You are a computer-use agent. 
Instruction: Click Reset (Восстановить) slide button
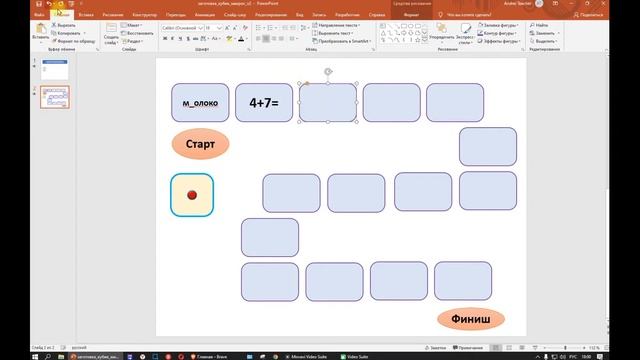pyautogui.click(x=137, y=33)
